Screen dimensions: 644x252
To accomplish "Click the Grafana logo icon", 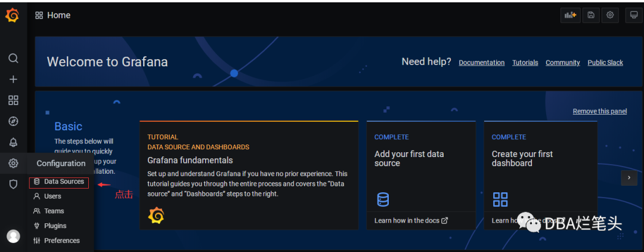I will [13, 16].
